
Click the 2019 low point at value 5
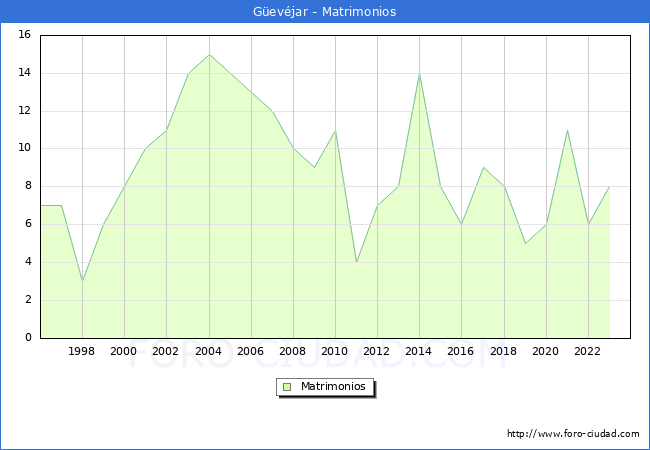tap(525, 243)
